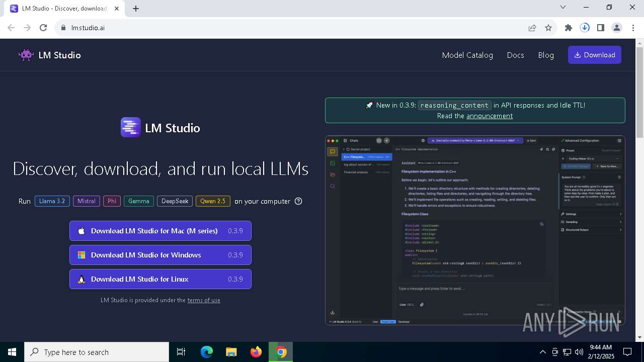Click the help question mark icon
The height and width of the screenshot is (362, 644).
pos(298,201)
